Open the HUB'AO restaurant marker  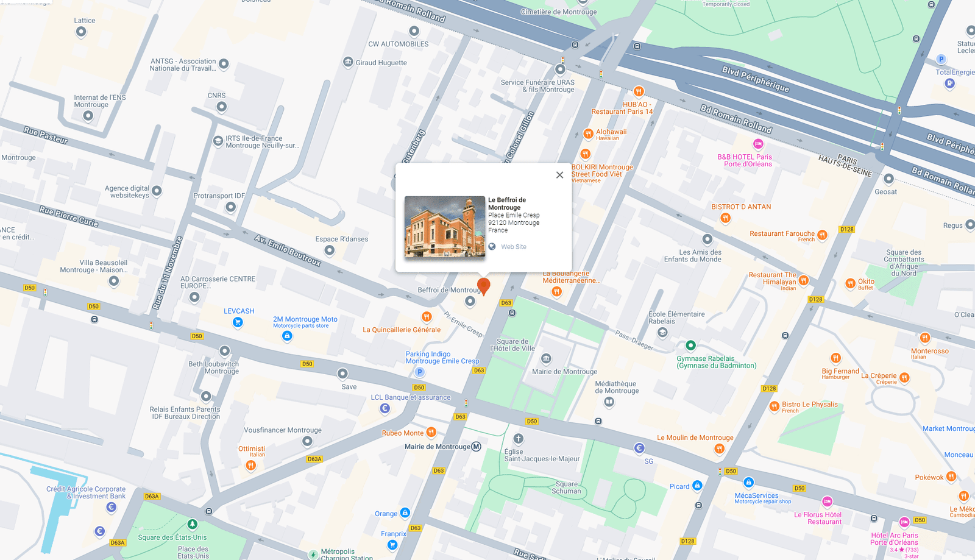(639, 91)
